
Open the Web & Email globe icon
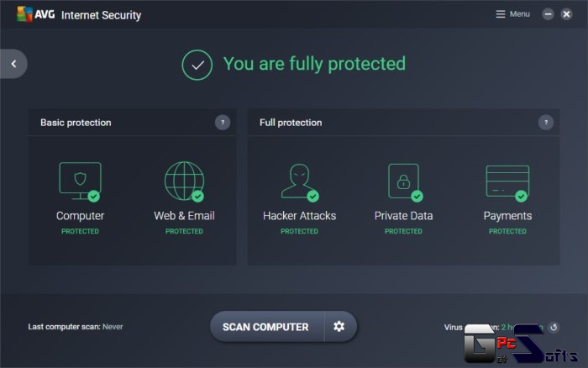pos(184,181)
